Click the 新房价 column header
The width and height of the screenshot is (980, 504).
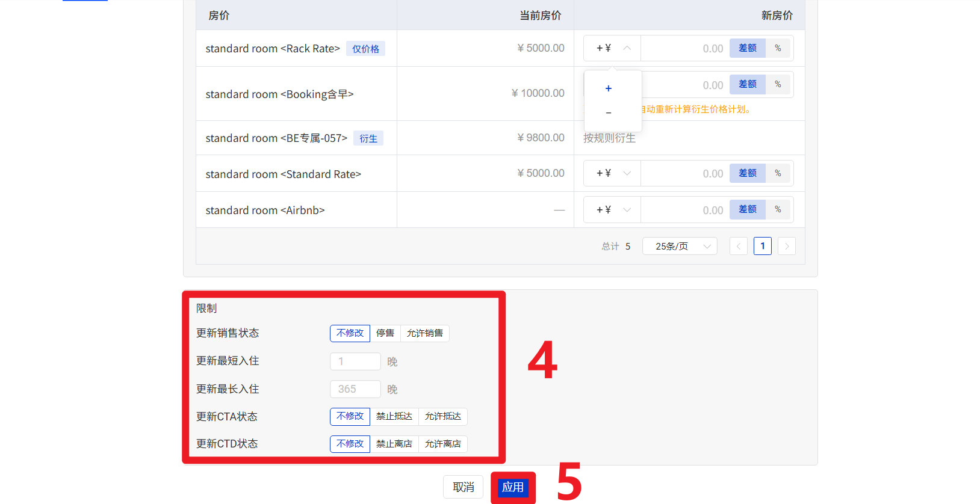777,16
